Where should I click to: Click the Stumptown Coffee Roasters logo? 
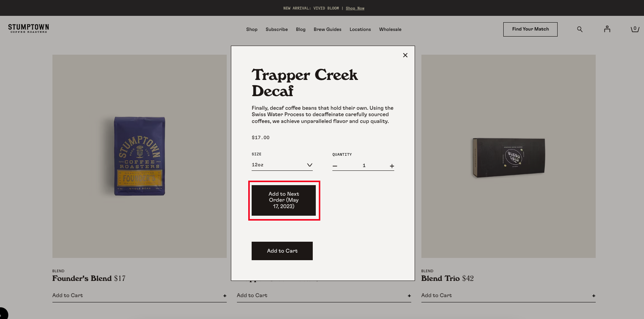pos(29,29)
